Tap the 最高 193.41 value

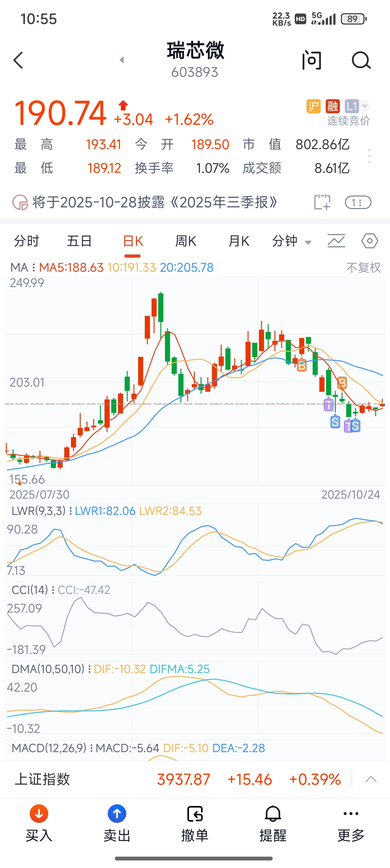point(103,145)
